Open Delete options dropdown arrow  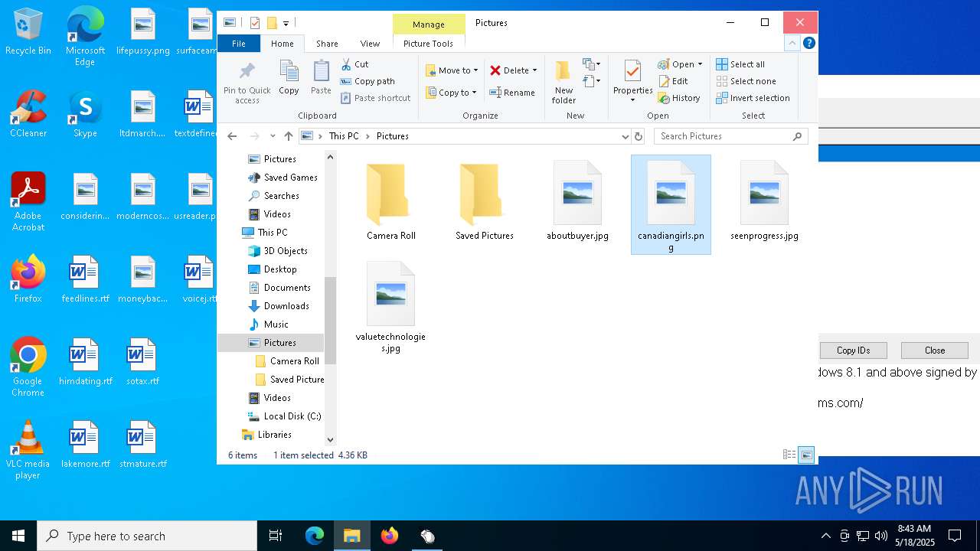[534, 70]
